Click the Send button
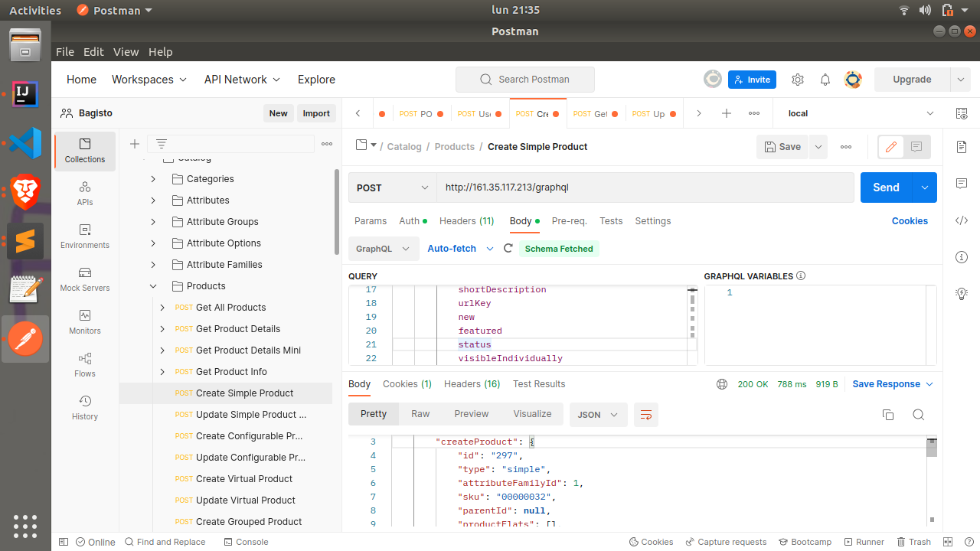Screen dimensions: 980x551 886,187
